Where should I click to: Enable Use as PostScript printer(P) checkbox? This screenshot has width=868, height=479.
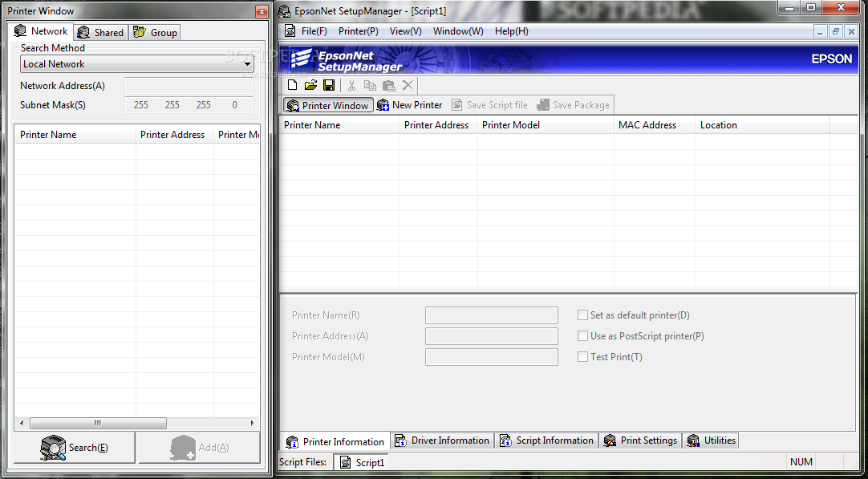coord(582,336)
